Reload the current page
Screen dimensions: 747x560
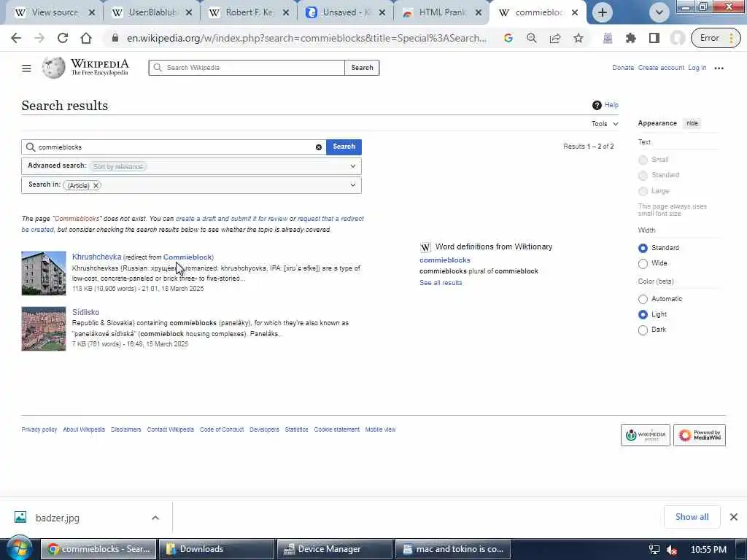(x=63, y=38)
